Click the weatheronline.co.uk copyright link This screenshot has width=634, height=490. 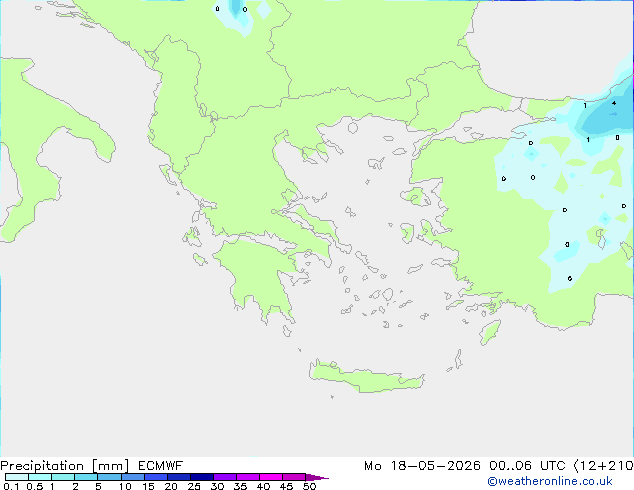tap(550, 481)
